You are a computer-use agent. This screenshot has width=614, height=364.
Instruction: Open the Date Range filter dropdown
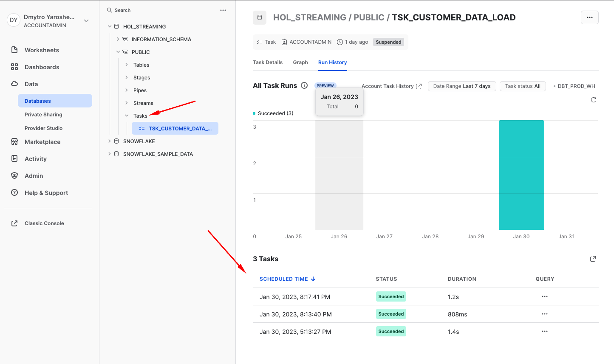pos(462,86)
